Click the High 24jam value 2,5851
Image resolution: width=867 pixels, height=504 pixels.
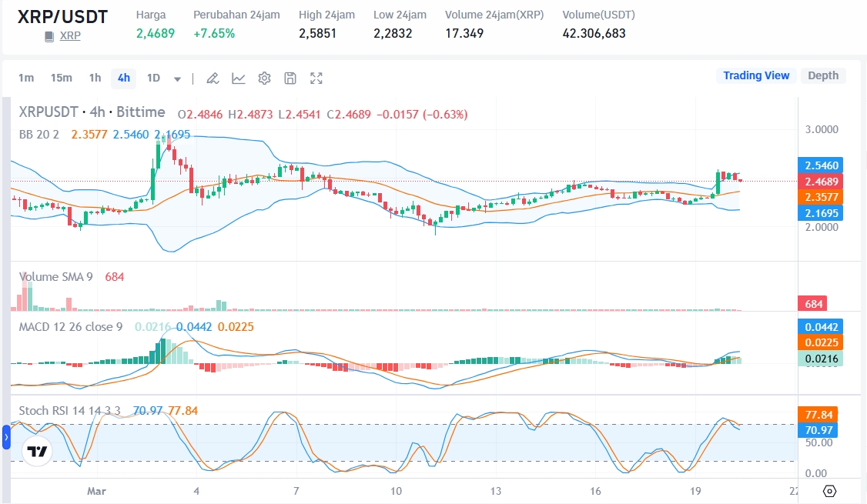point(317,33)
